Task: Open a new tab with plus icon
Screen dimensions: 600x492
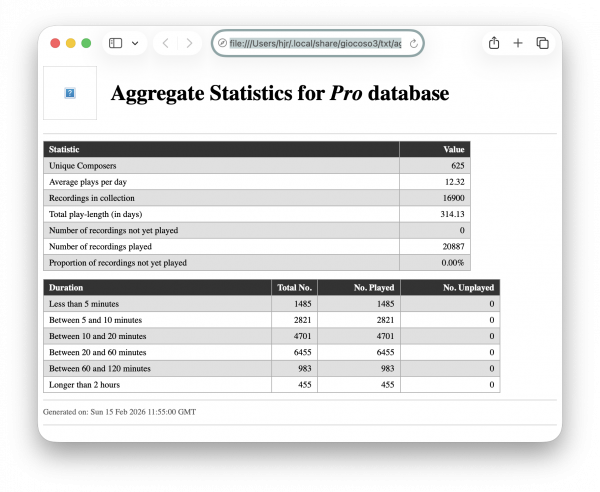Action: point(518,43)
